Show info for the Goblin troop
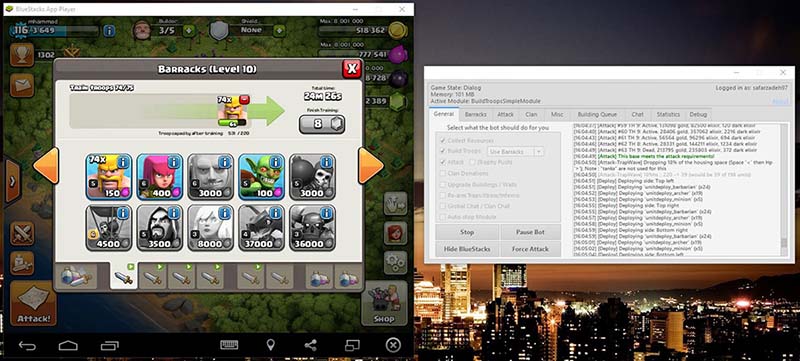Screen dimensions: 800x361 click(276, 162)
